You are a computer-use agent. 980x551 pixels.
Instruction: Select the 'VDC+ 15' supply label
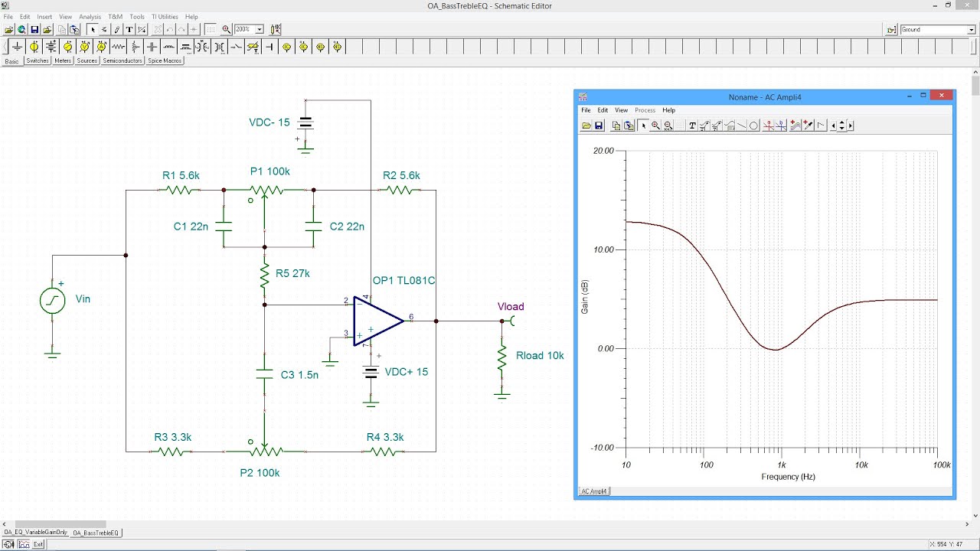pyautogui.click(x=406, y=372)
